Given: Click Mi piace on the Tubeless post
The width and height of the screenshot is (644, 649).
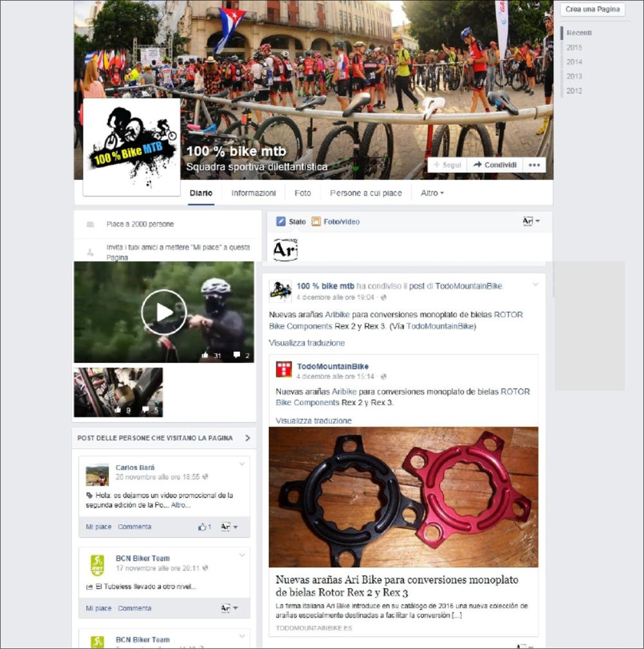Looking at the screenshot, I should click(x=98, y=608).
